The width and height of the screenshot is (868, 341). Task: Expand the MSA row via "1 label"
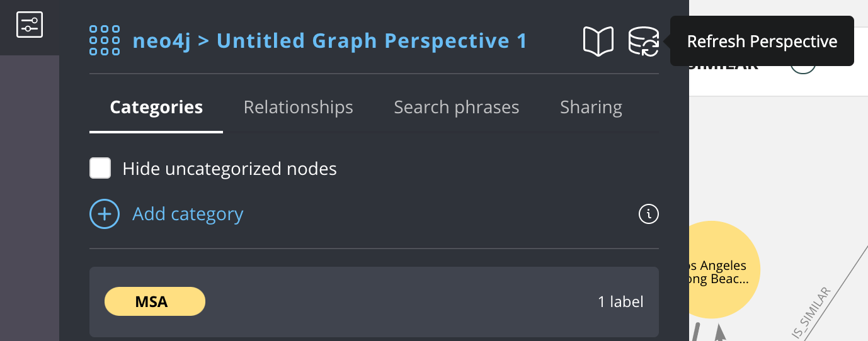coord(620,302)
